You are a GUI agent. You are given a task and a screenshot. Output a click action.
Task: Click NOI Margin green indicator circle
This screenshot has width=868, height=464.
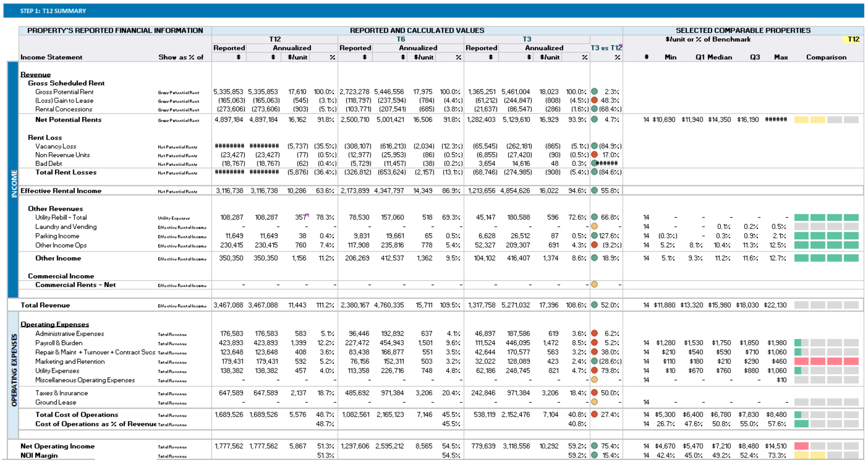click(x=594, y=455)
